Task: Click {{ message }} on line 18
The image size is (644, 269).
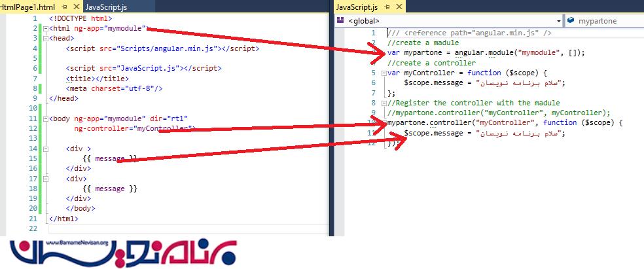Action: pyautogui.click(x=110, y=189)
